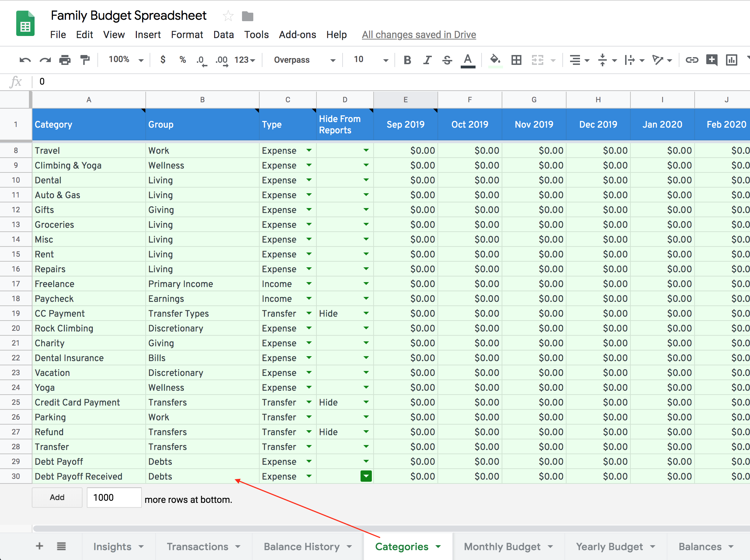
Task: Click the Insert chart icon
Action: pyautogui.click(x=732, y=60)
